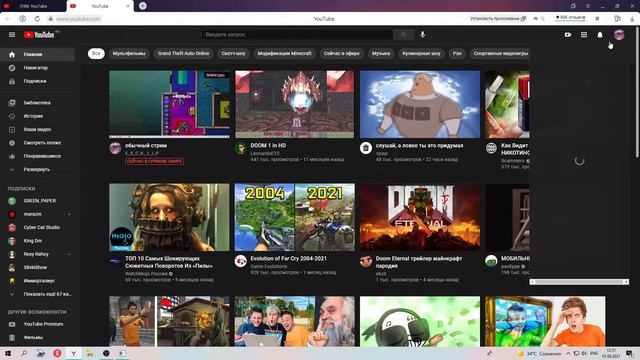
Task: Show hidden system tray icons chevron
Action: (x=568, y=353)
